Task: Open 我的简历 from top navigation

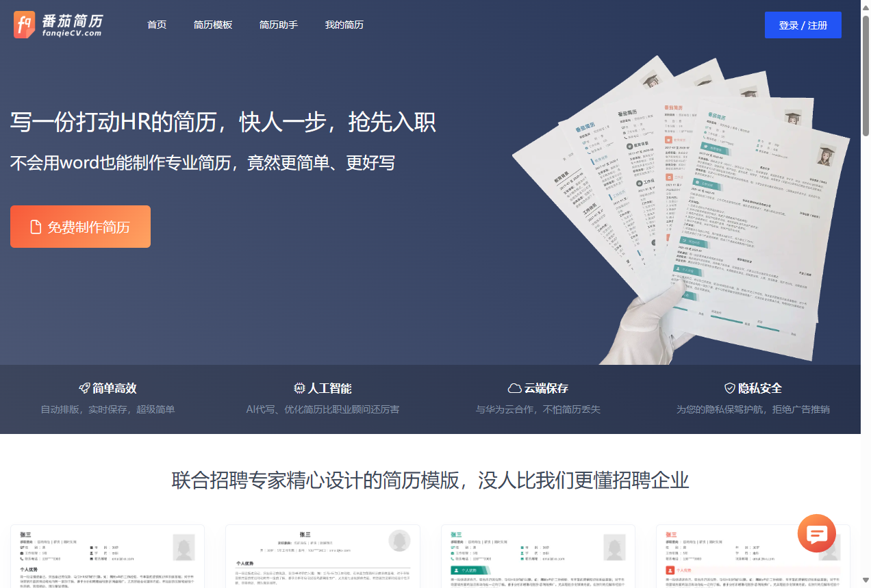Action: (x=344, y=25)
